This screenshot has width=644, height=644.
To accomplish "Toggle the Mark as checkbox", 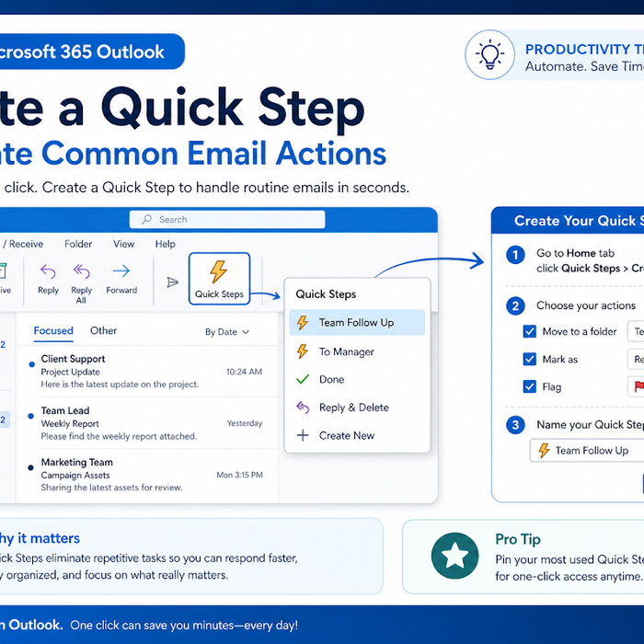I will coord(529,359).
